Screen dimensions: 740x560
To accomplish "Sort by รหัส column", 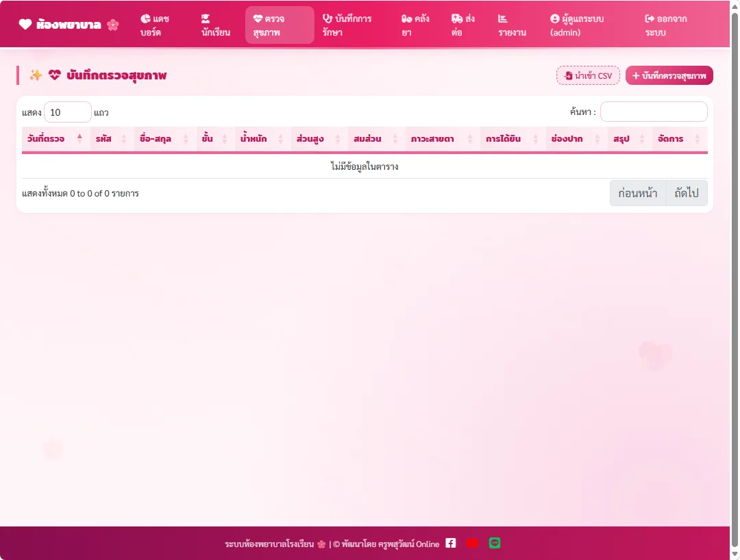I will 112,139.
